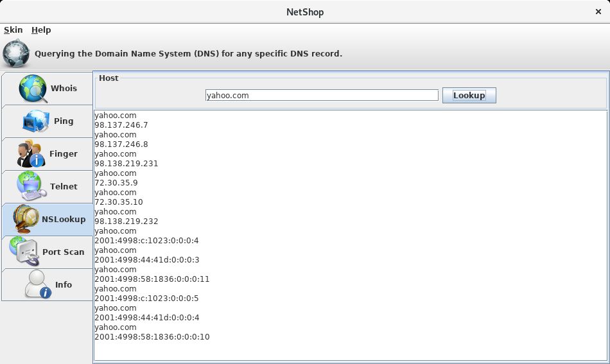
Task: Click the Lookup button
Action: [469, 95]
